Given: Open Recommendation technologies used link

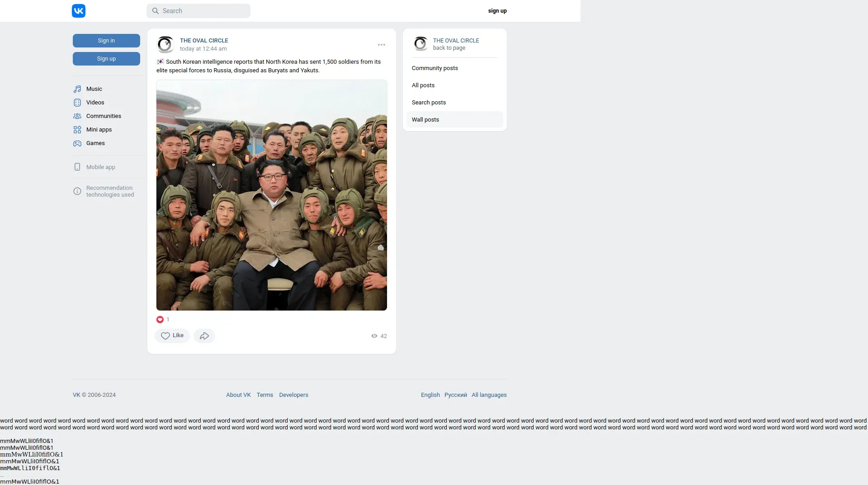Looking at the screenshot, I should [110, 191].
